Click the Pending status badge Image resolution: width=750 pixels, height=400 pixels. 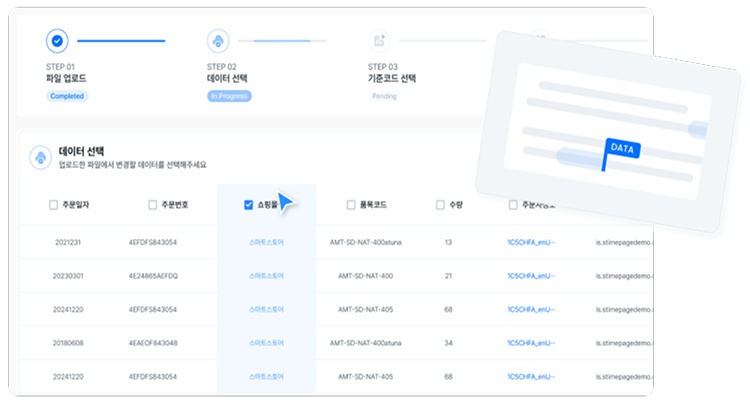(x=385, y=96)
